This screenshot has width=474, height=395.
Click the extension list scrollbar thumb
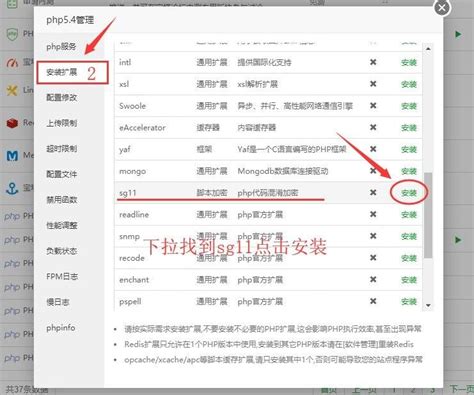[x=428, y=215]
